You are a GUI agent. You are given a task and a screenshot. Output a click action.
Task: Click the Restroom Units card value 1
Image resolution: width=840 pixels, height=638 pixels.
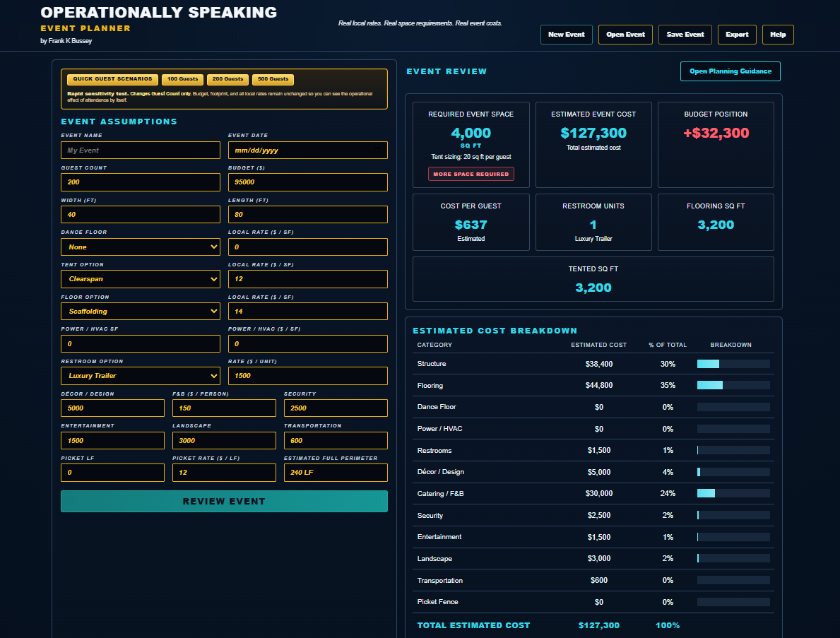593,225
